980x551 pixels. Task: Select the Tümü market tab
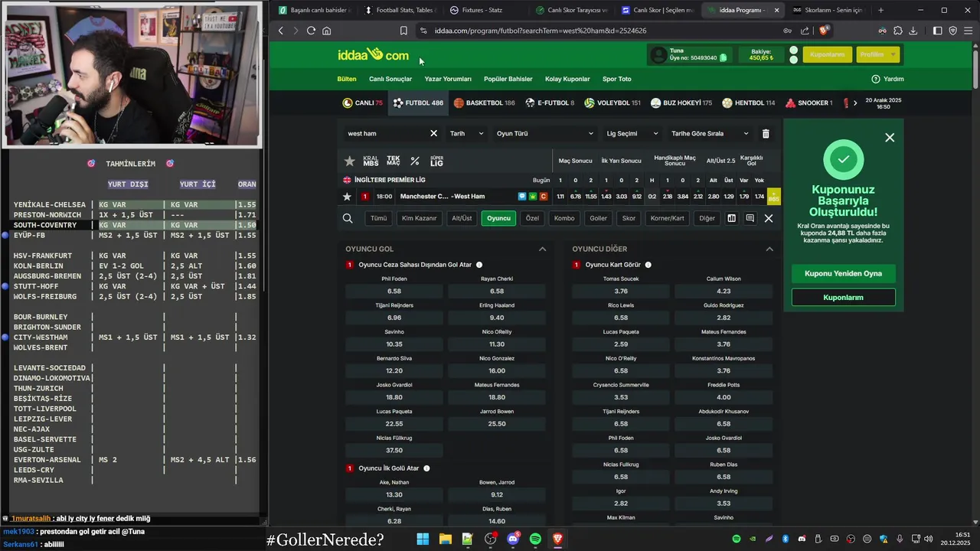(x=379, y=218)
